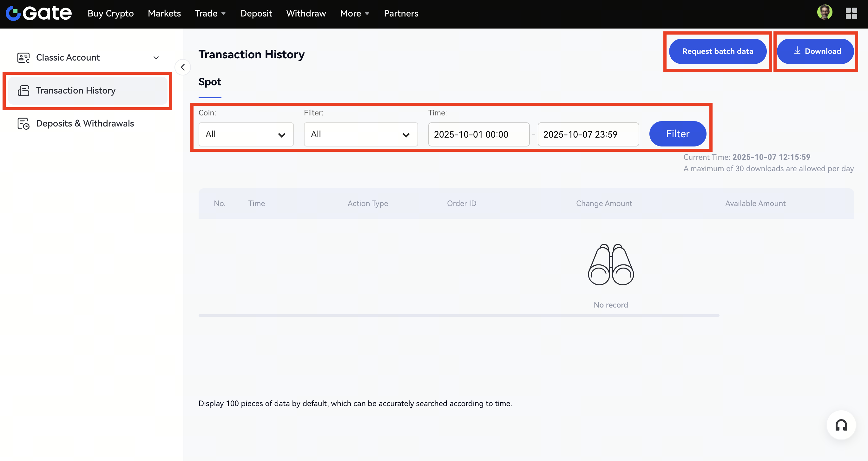
Task: Open the Markets page
Action: pos(164,13)
